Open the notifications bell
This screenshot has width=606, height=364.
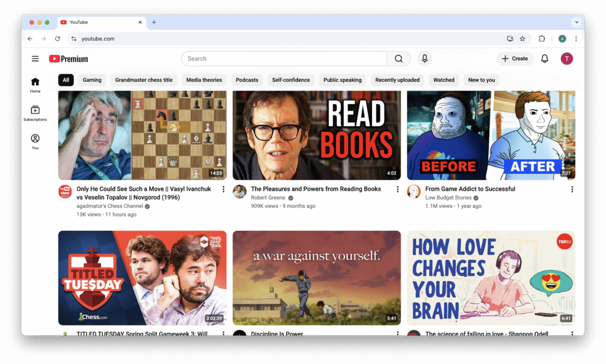(x=544, y=59)
